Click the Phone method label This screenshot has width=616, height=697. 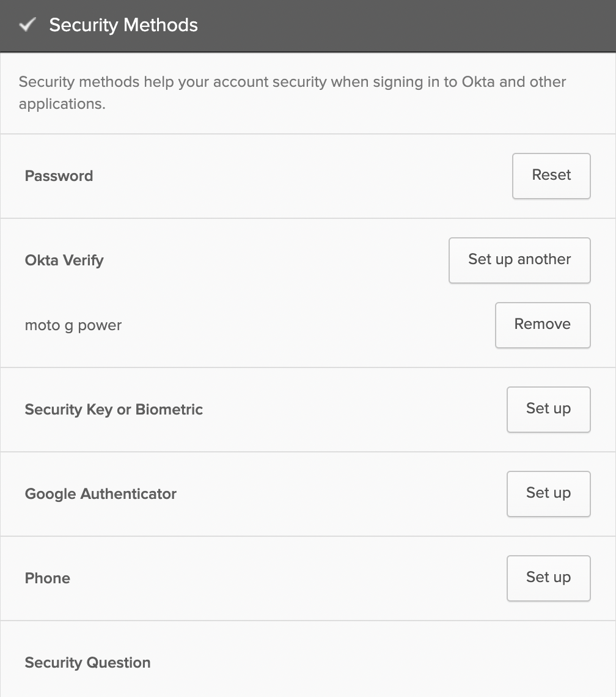(48, 578)
